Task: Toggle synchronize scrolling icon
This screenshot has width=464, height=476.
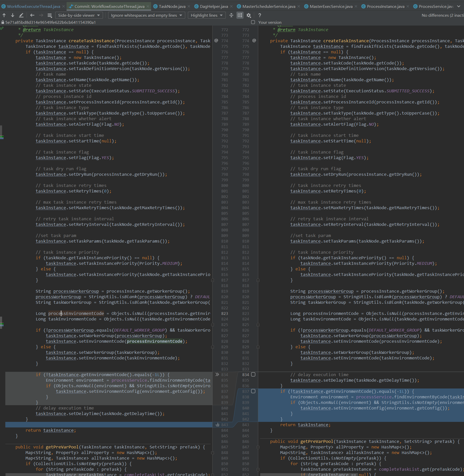Action: tap(240, 15)
